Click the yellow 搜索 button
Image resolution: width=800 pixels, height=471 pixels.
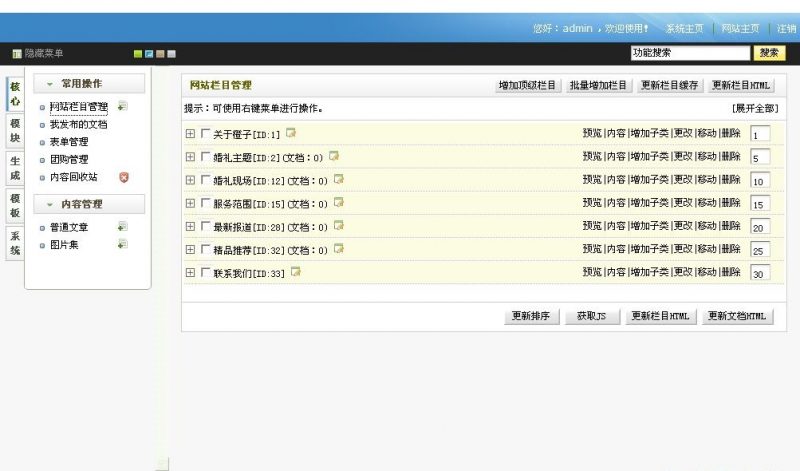pos(769,53)
